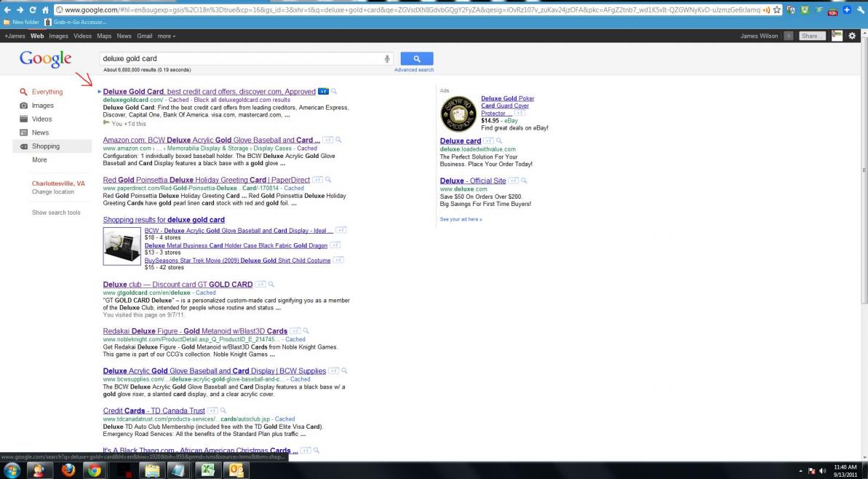Click the baseball glove display thumbnail
Image resolution: width=868 pixels, height=479 pixels.
pos(122,247)
